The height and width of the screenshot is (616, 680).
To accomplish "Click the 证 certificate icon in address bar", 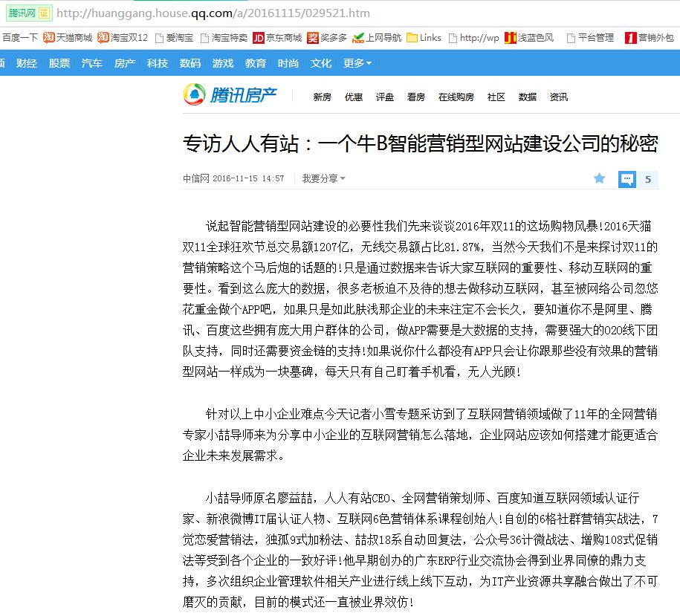I will [x=45, y=13].
